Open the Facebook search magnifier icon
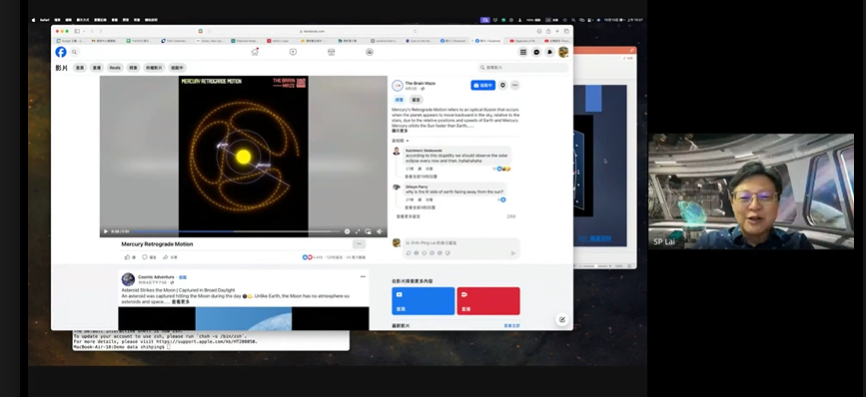Viewport: 866px width, 397px height. pyautogui.click(x=74, y=52)
